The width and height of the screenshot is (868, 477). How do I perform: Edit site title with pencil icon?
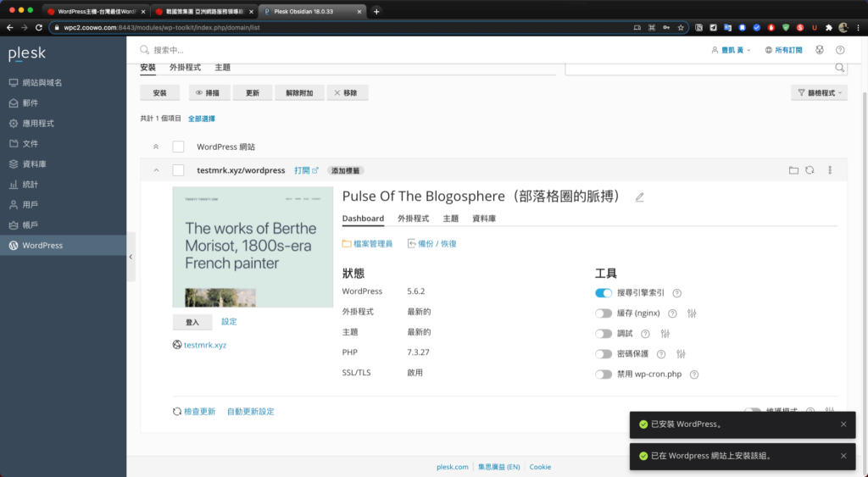tap(639, 197)
